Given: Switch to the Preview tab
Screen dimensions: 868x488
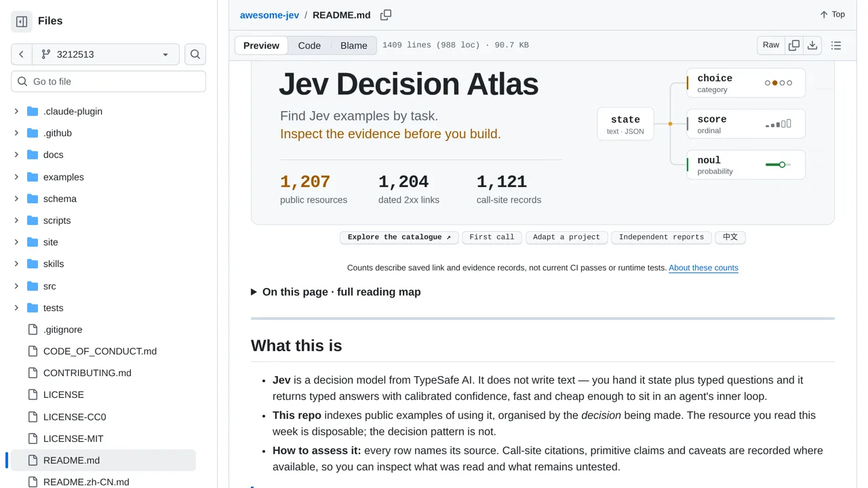Looking at the screenshot, I should (261, 45).
